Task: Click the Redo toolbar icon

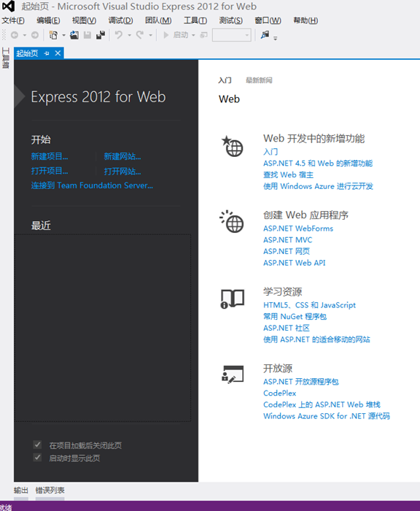Action: (x=140, y=34)
